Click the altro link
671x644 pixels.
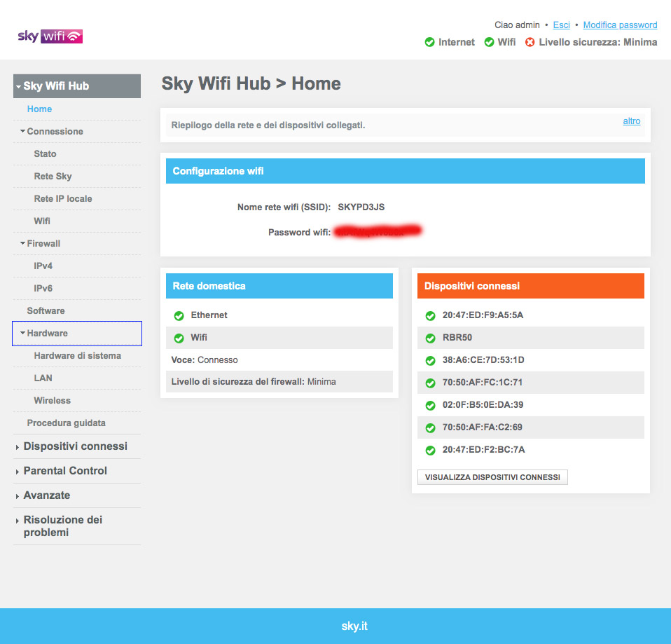coord(632,121)
